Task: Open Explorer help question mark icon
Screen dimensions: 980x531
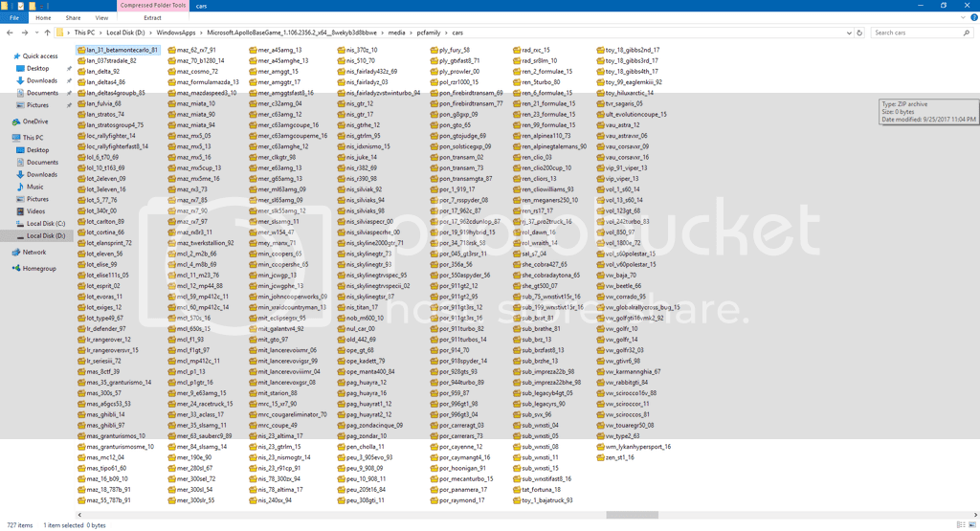Action: (973, 17)
